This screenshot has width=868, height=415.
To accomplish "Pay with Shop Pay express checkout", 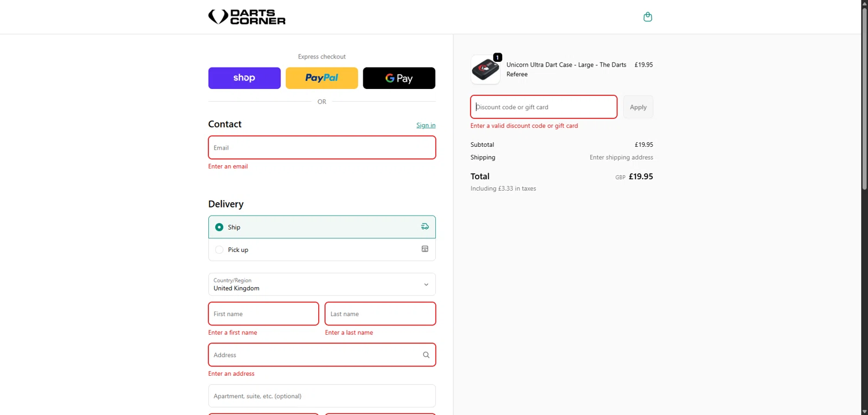I will click(x=244, y=78).
